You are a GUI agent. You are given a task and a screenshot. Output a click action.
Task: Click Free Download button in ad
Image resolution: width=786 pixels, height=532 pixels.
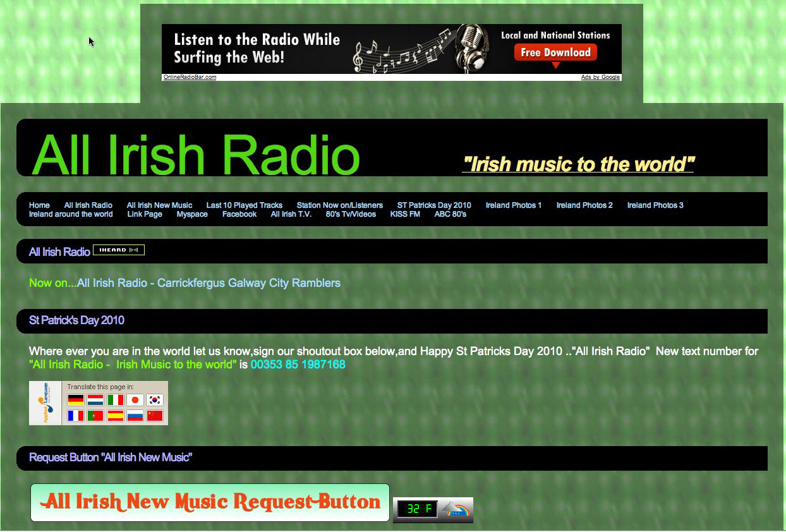[555, 52]
